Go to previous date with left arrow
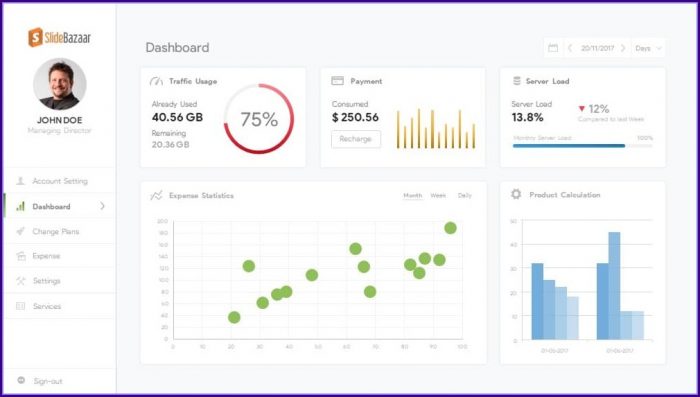700x397 pixels. pyautogui.click(x=570, y=48)
